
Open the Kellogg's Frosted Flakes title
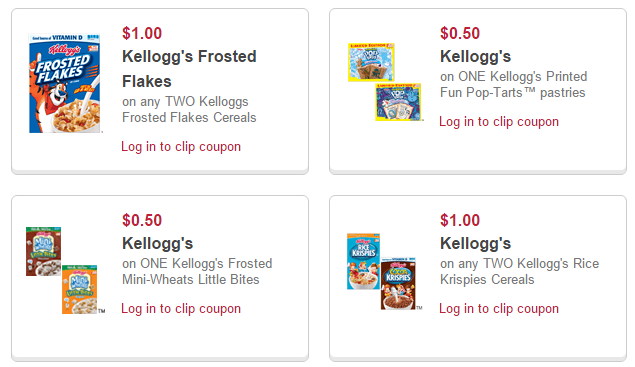189,69
